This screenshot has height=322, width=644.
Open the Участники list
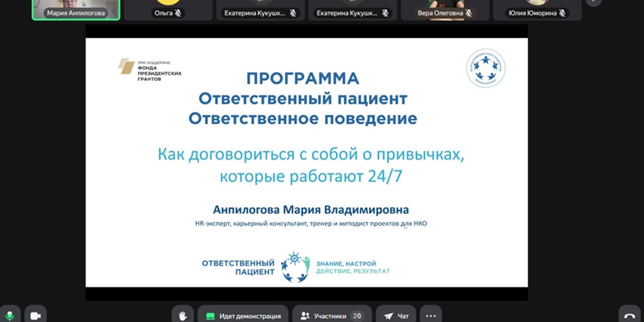click(331, 315)
